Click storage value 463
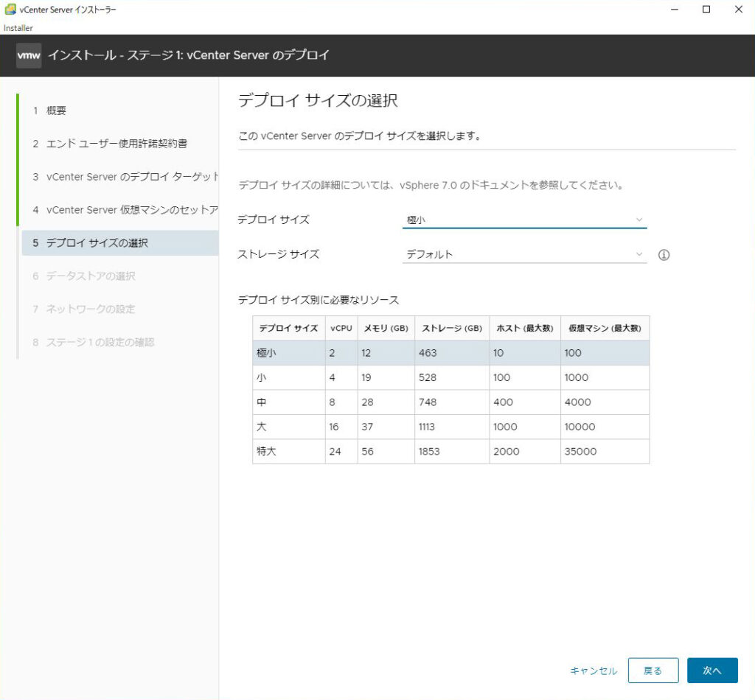The image size is (755, 700). click(x=428, y=353)
